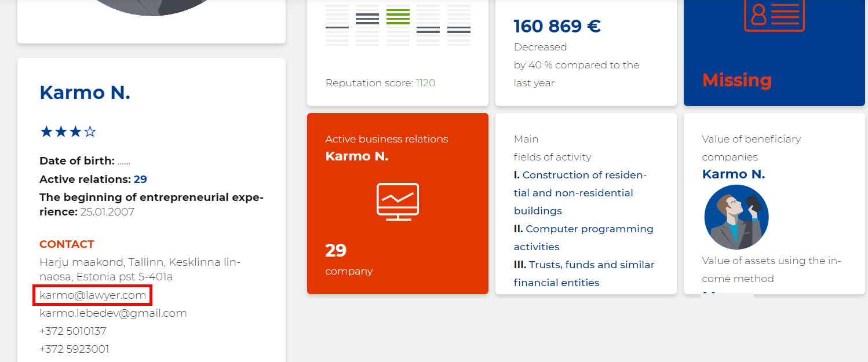Open Construction of residential buildings activity link
The image size is (868, 362).
point(580,193)
